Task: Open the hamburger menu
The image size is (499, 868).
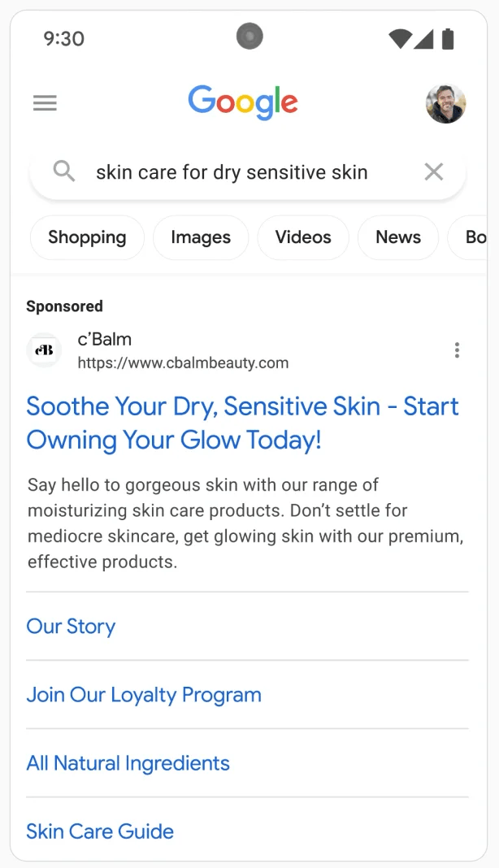Action: pyautogui.click(x=45, y=102)
